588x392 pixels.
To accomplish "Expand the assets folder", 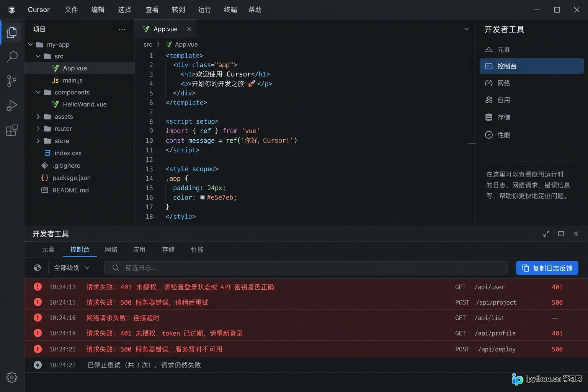I will pos(38,116).
